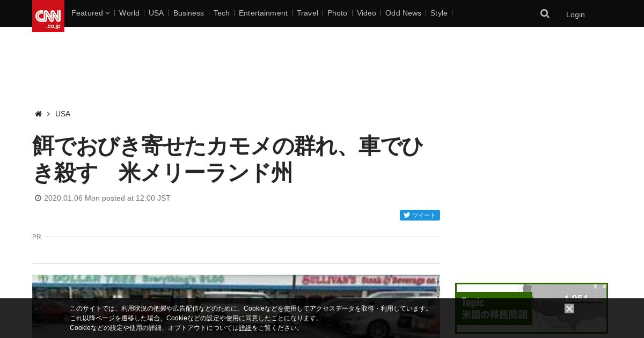
Task: Go to Odd News section
Action: click(x=403, y=13)
